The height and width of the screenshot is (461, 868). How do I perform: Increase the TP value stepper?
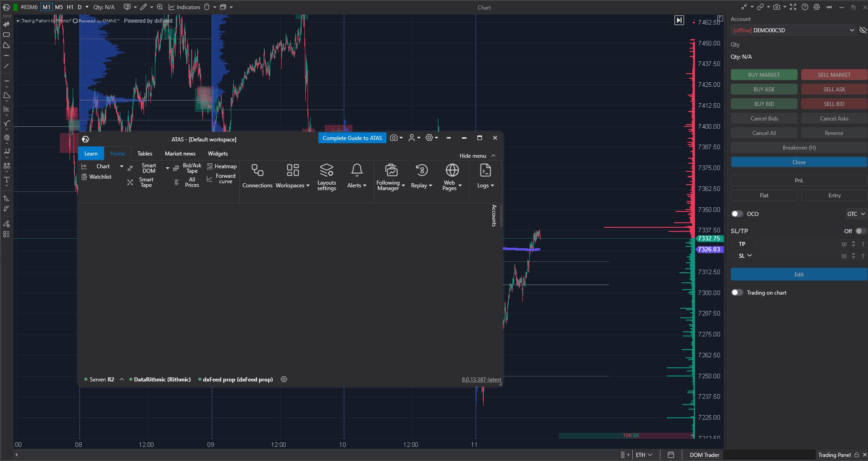tap(853, 242)
